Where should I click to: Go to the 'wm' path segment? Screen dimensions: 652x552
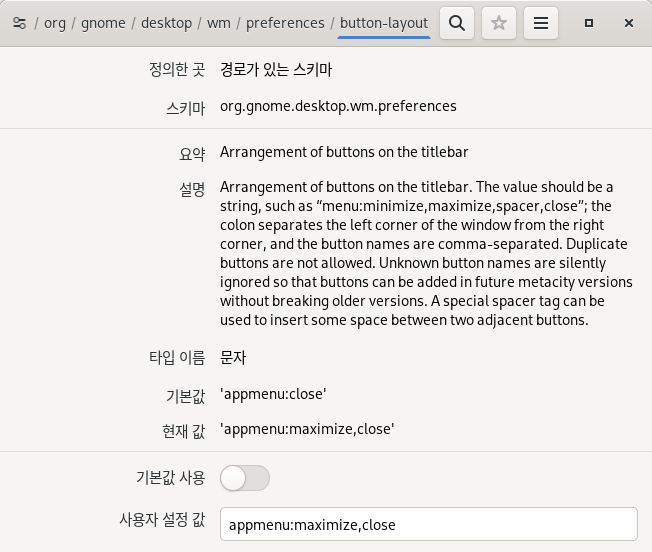pos(219,23)
